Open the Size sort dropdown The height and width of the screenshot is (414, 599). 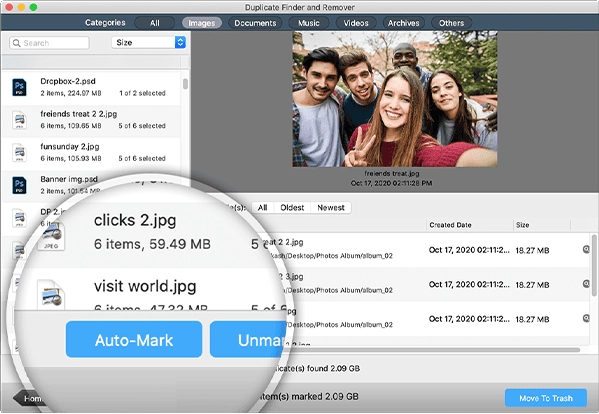pos(149,42)
